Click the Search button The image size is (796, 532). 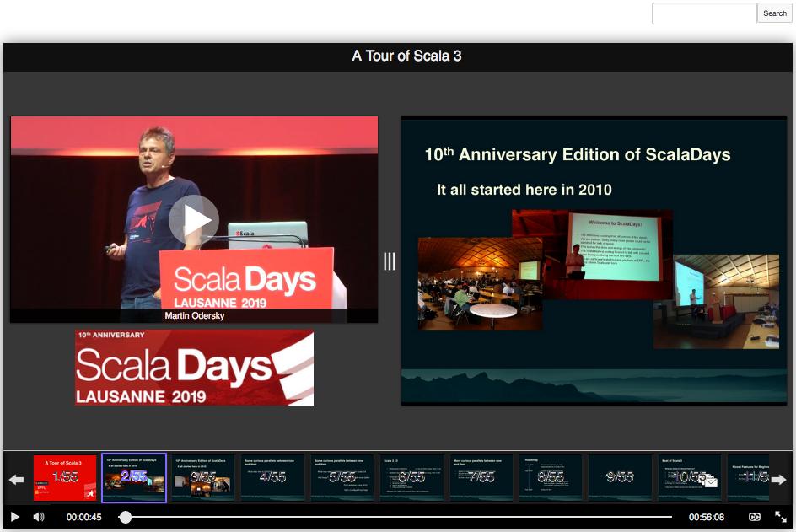(775, 13)
